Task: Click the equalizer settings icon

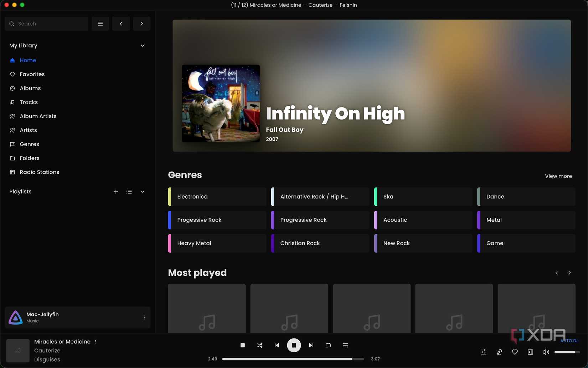Action: 484,352
